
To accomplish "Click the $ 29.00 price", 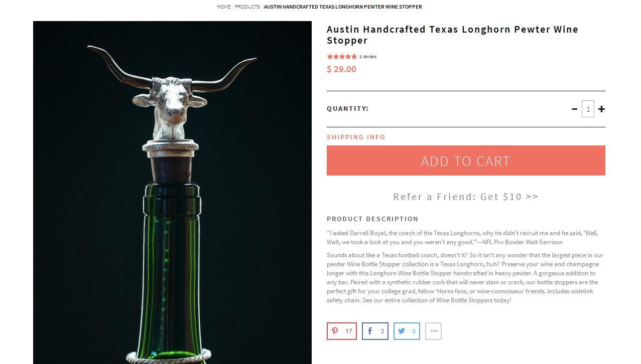I will tap(341, 69).
